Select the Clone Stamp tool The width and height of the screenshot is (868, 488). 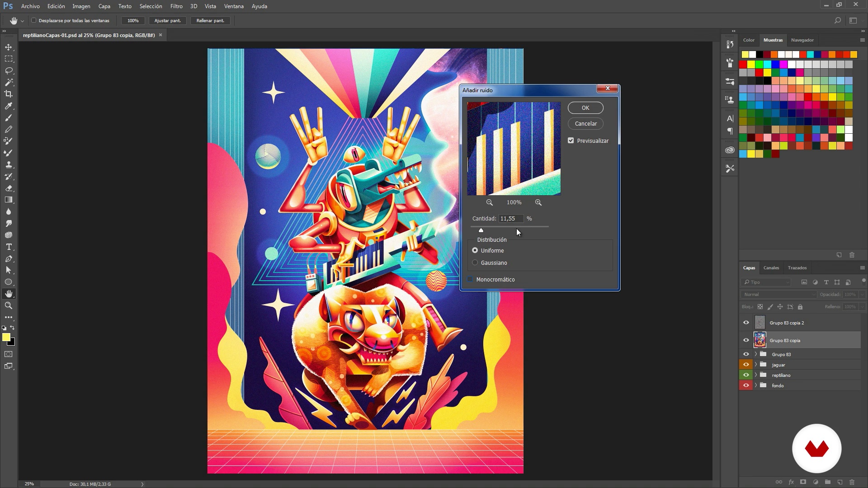9,165
